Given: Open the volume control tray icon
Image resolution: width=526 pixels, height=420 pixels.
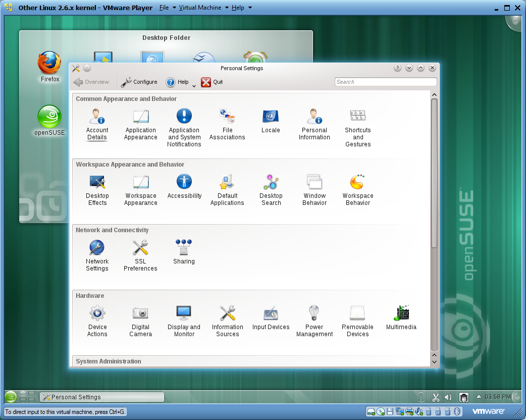Looking at the screenshot, I should [x=448, y=397].
